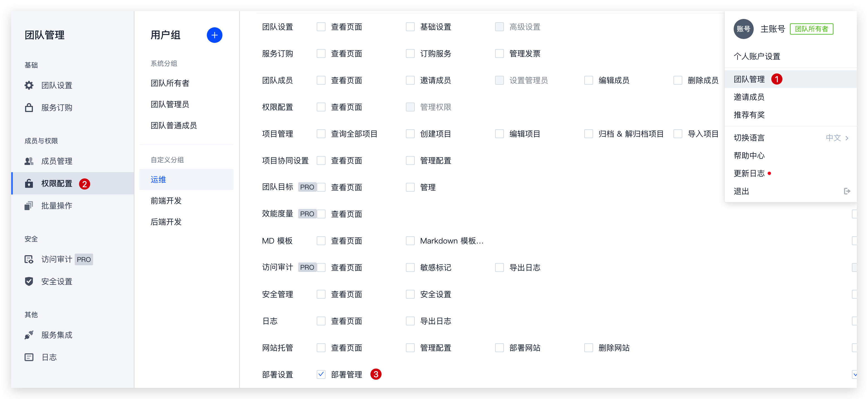Click the 访问审计 sidebar icon
Screen dimensions: 868x399
point(29,259)
